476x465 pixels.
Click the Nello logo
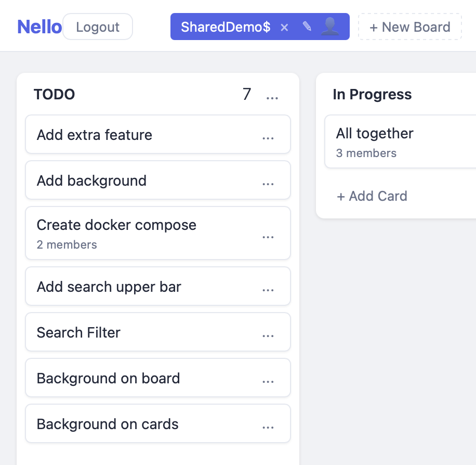pos(39,27)
